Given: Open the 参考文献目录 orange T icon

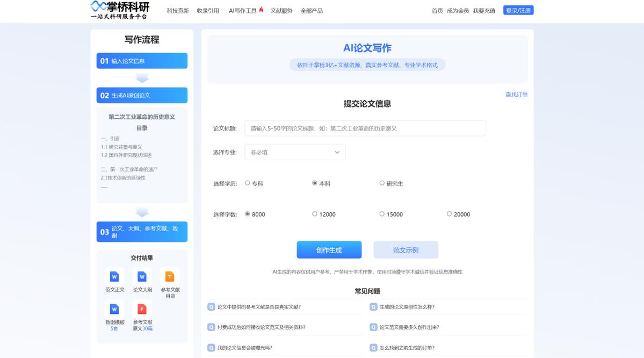Looking at the screenshot, I should (x=170, y=277).
